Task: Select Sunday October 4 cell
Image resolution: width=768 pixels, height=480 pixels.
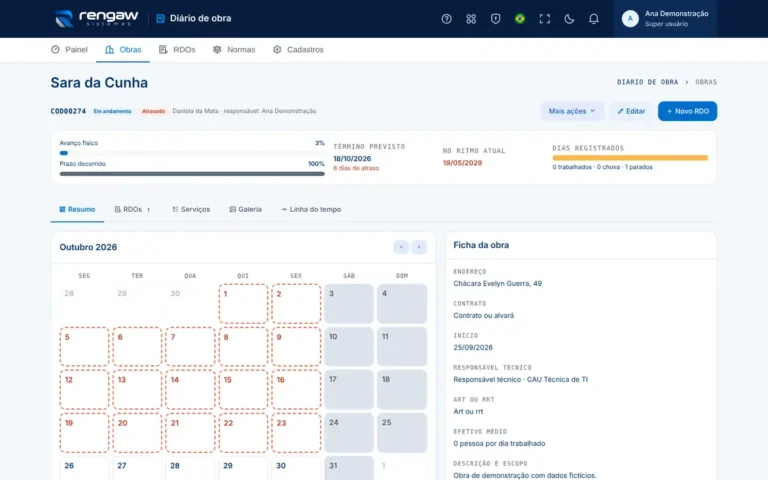Action: 402,304
